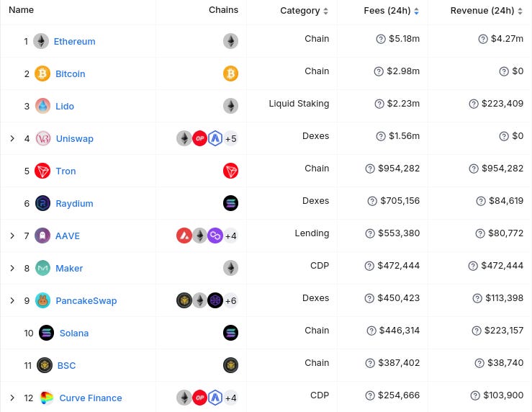Click the Bitcoin chain icon in Chains column
532x412 pixels.
(230, 73)
